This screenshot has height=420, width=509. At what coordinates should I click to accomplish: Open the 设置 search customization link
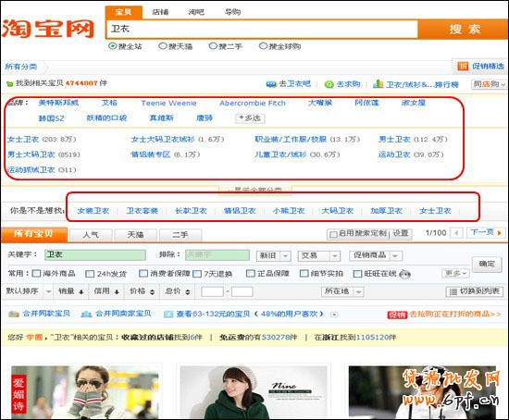coord(401,233)
